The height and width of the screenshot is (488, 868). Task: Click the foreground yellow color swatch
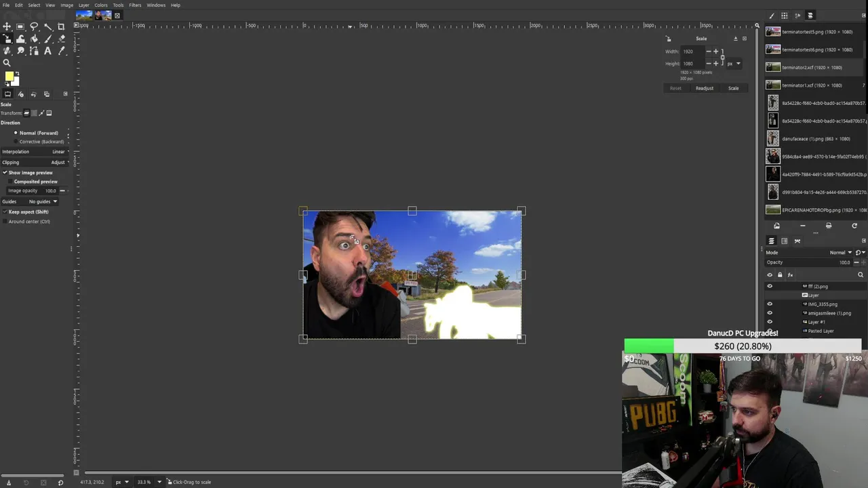[9, 76]
